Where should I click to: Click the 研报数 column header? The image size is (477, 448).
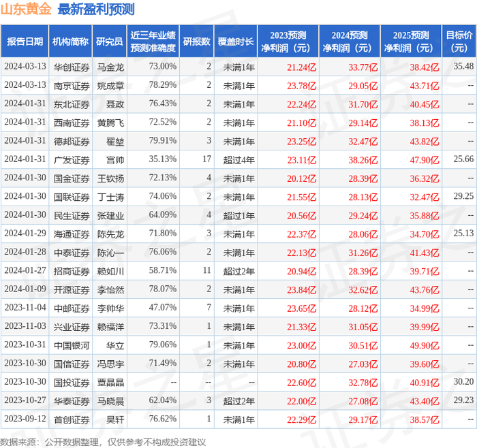click(197, 42)
